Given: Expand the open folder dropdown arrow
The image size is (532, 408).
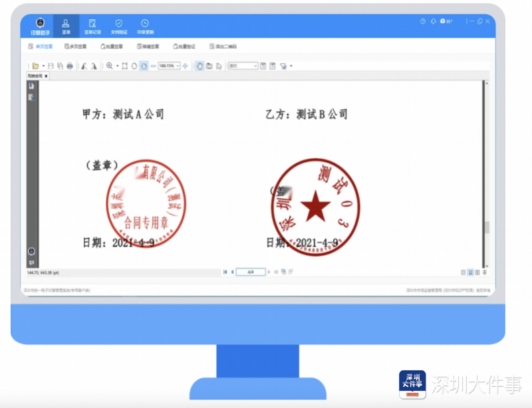Looking at the screenshot, I should [43, 66].
